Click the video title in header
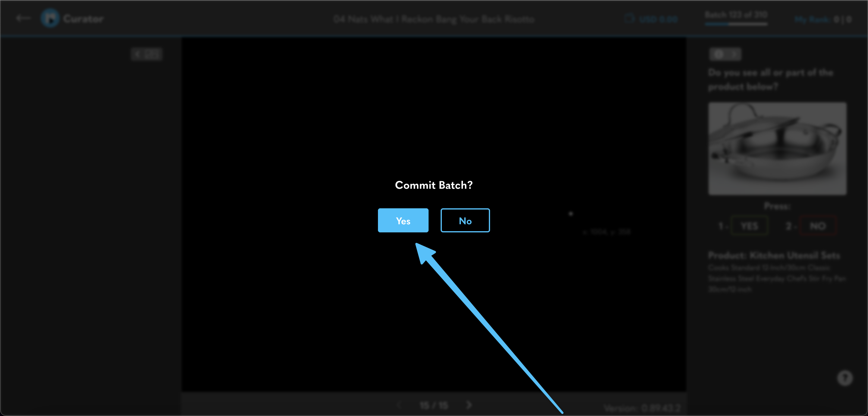The height and width of the screenshot is (416, 868). 434,19
